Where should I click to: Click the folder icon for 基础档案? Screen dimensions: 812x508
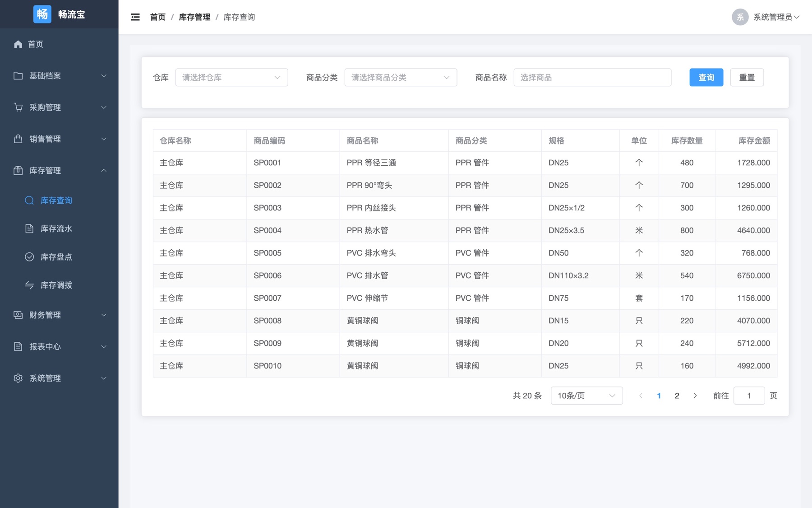click(18, 76)
